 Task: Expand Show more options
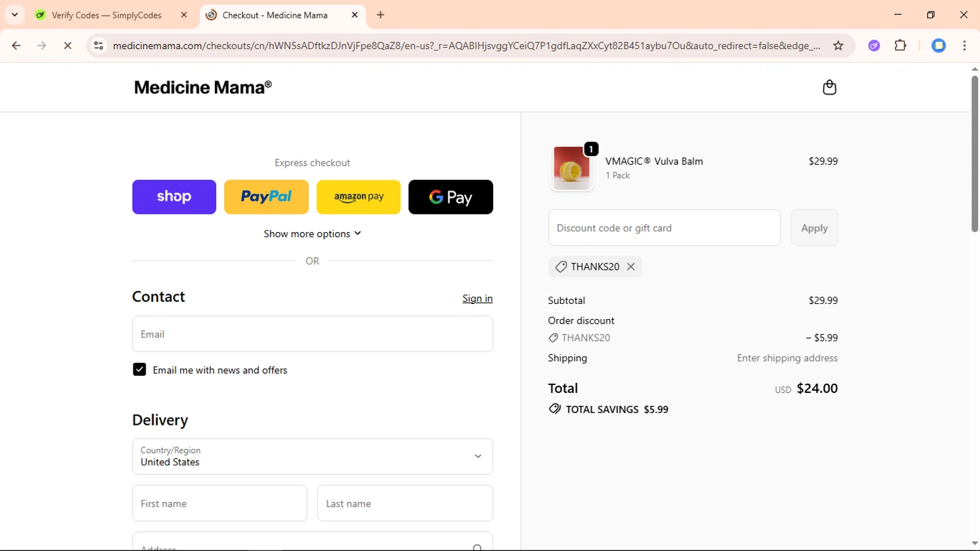pyautogui.click(x=312, y=234)
